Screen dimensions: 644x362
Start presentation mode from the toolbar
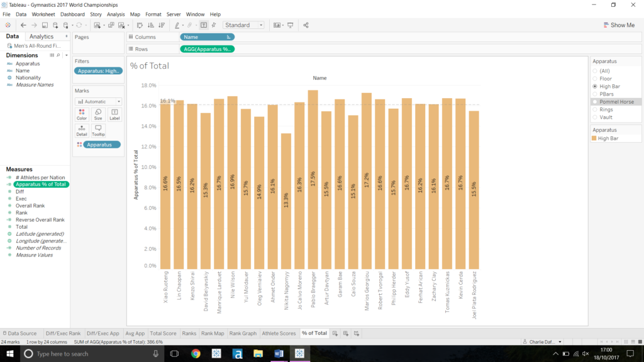click(x=291, y=25)
